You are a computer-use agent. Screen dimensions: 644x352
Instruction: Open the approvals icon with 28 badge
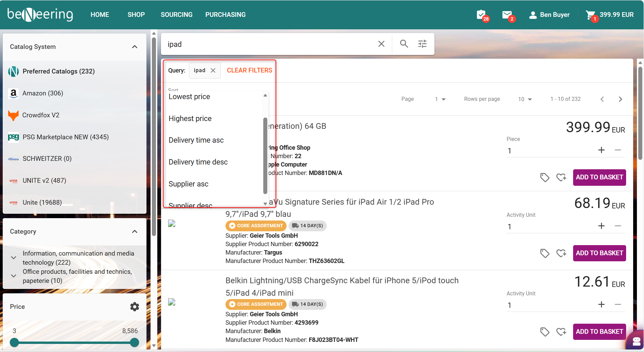click(482, 15)
